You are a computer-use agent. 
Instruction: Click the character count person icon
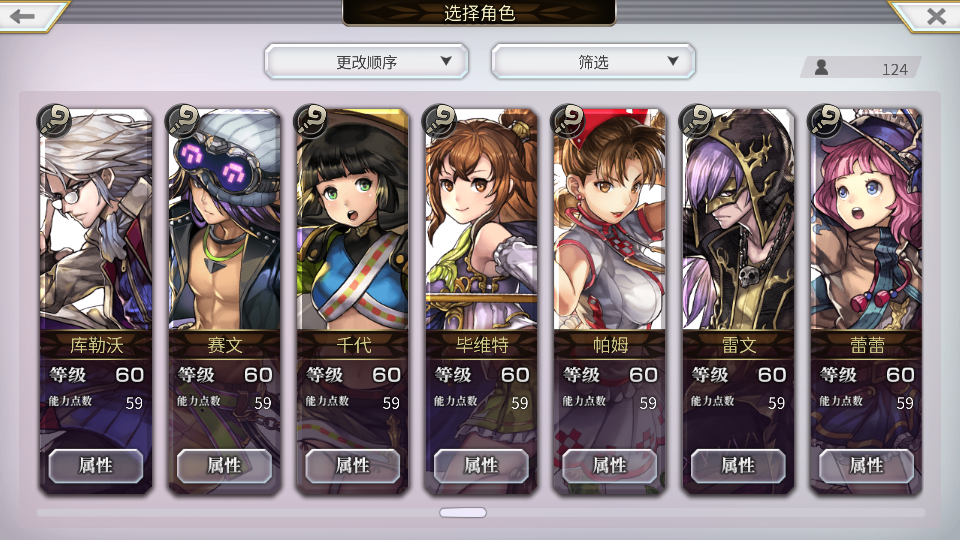click(821, 67)
